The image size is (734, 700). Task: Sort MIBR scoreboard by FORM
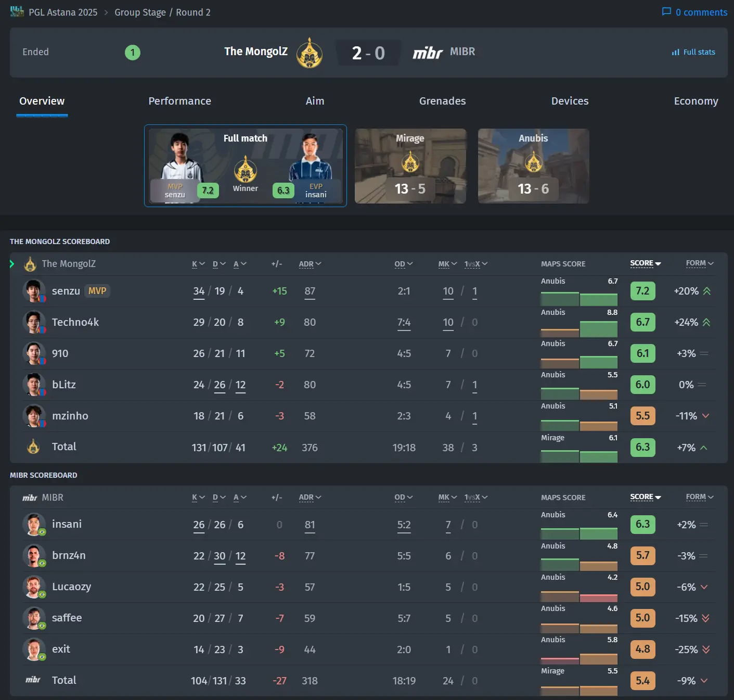(x=700, y=497)
